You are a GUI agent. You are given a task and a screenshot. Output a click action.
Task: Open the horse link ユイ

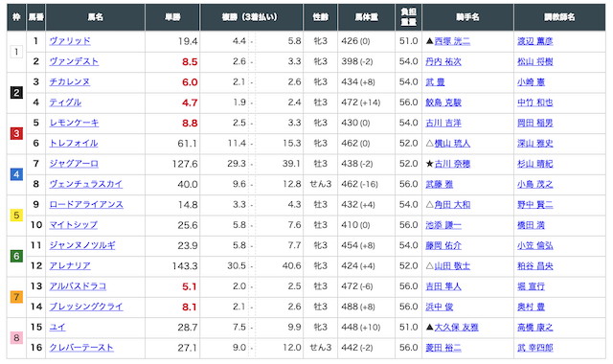[57, 327]
